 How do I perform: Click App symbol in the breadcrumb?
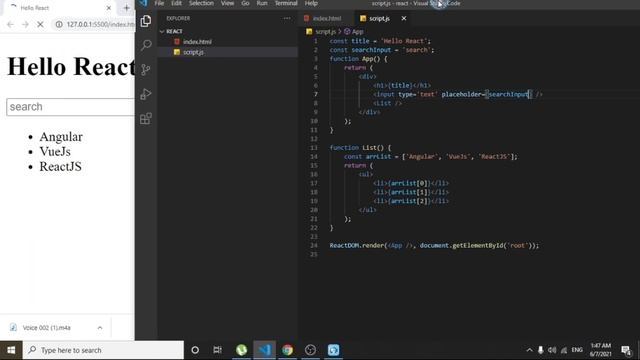(x=358, y=31)
